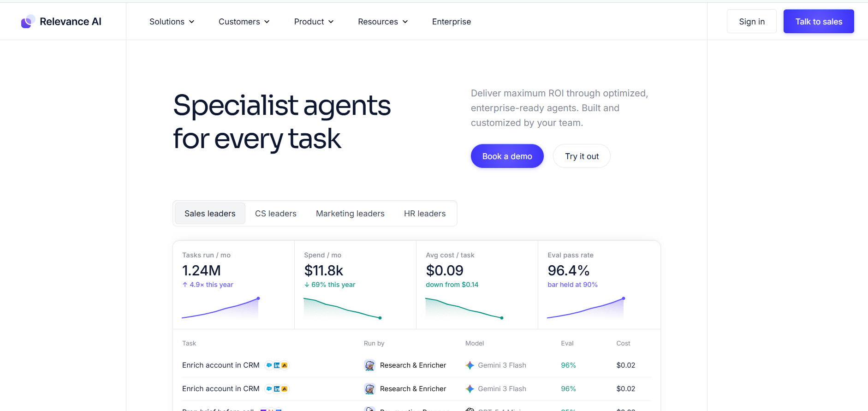Click the "$0.09" average cost value
868x411 pixels.
(x=445, y=270)
